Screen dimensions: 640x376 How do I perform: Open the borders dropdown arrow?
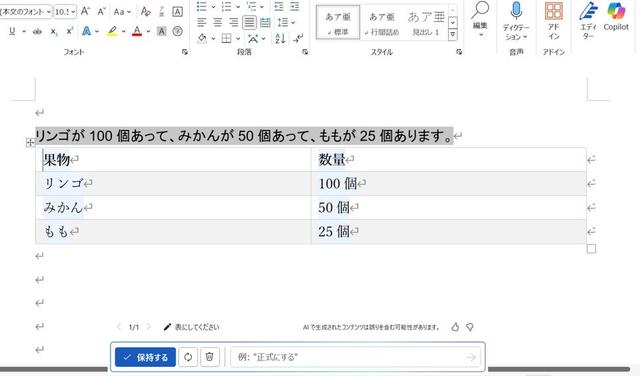[x=238, y=38]
